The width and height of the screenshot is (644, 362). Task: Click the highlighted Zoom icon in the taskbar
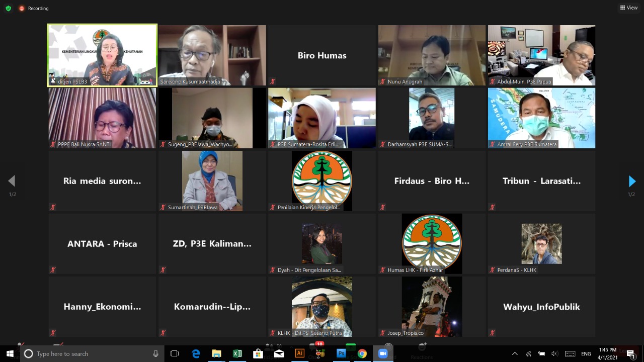pyautogui.click(x=383, y=353)
